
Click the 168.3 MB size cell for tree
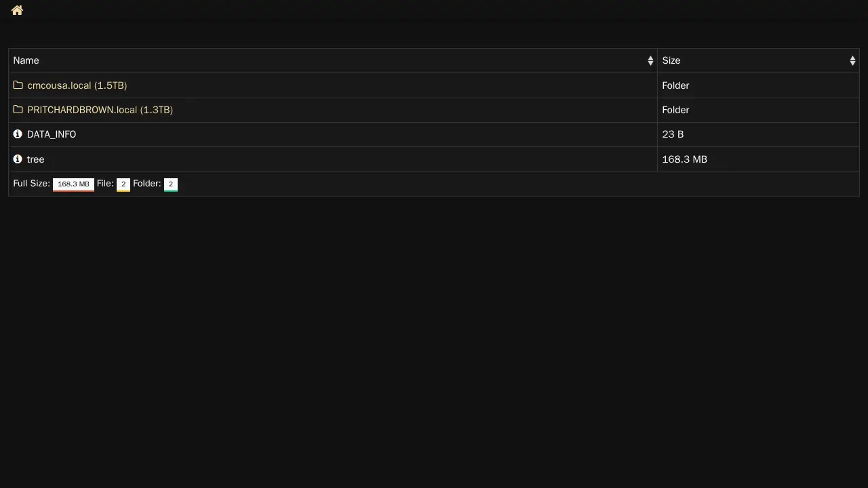point(684,159)
